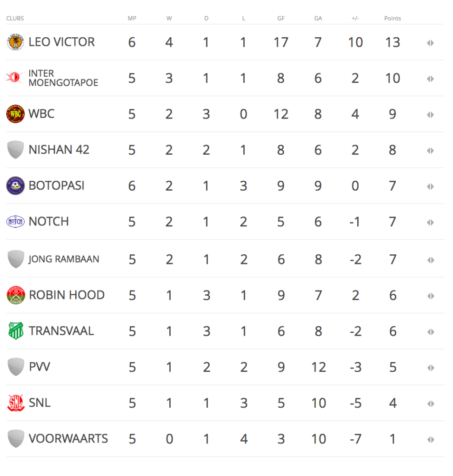The image size is (453, 476).
Task: Toggle the PVV row expand arrows
Action: tap(431, 368)
